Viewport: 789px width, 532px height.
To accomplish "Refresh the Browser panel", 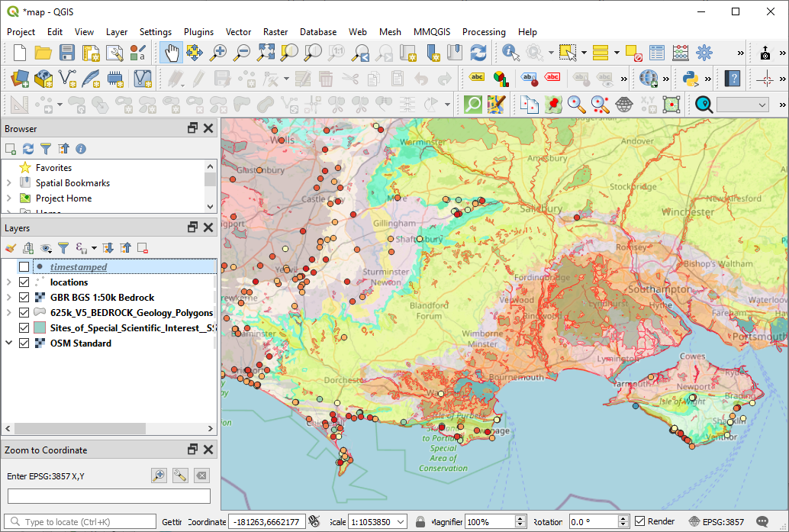I will pyautogui.click(x=28, y=149).
